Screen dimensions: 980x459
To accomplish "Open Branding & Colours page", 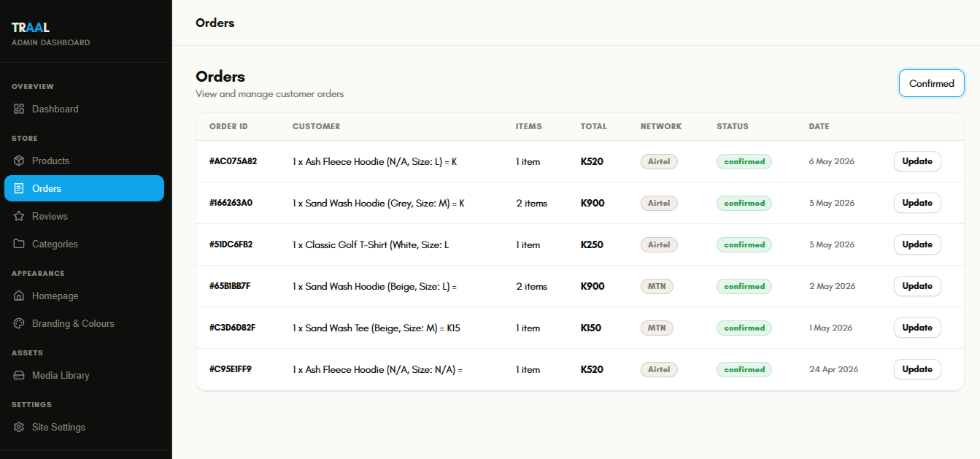I will pyautogui.click(x=84, y=323).
